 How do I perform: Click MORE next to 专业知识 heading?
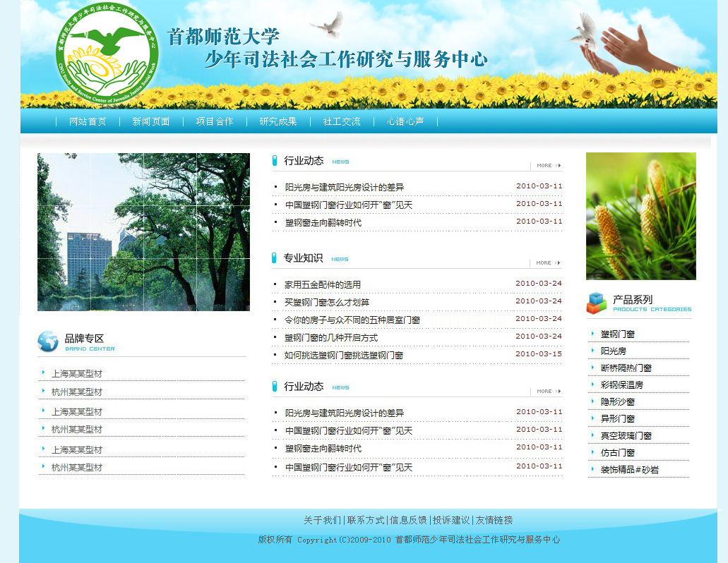coord(548,263)
